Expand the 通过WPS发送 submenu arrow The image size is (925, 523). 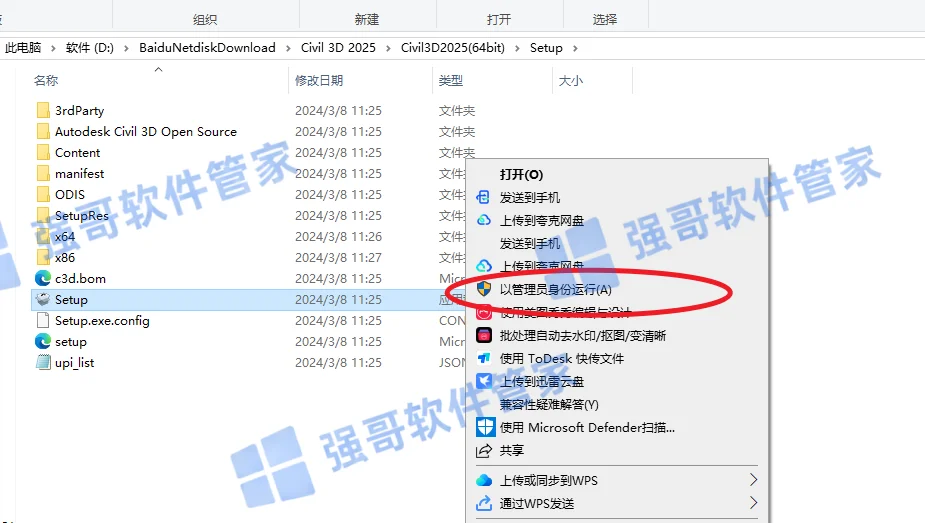tap(753, 502)
